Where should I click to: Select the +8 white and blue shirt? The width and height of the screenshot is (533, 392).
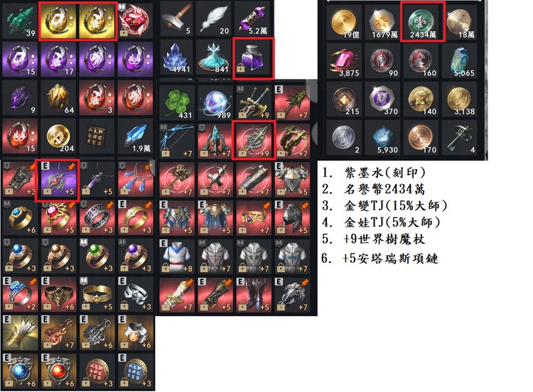click(176, 256)
